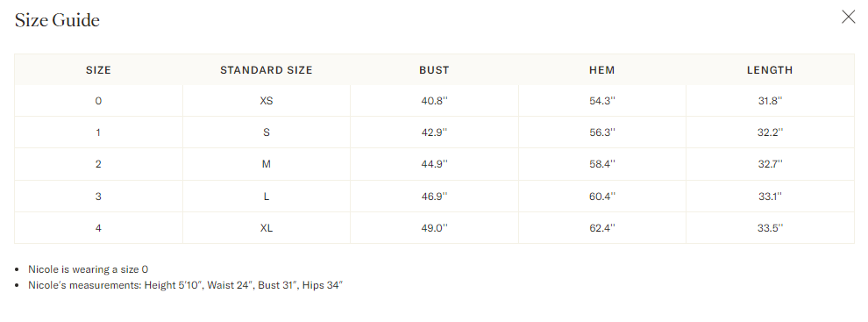Click the Size Guide heading

coord(57,20)
